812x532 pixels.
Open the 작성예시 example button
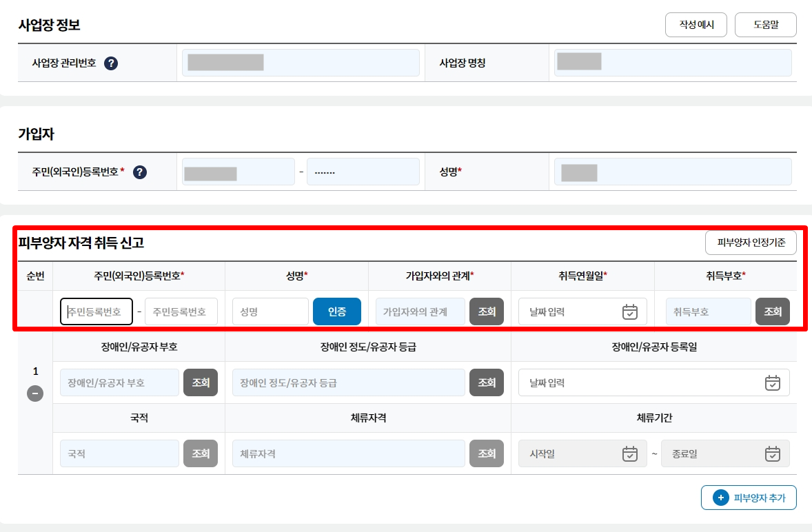click(x=696, y=24)
